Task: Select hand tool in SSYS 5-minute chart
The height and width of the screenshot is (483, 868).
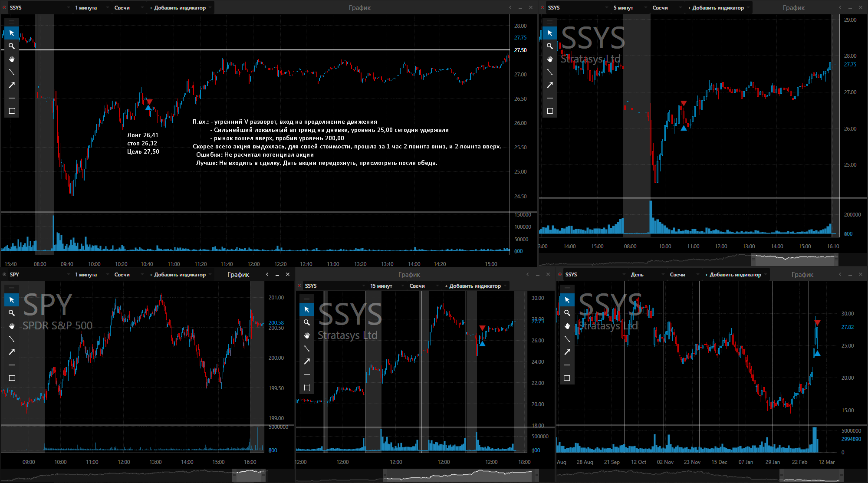Action: 550,59
